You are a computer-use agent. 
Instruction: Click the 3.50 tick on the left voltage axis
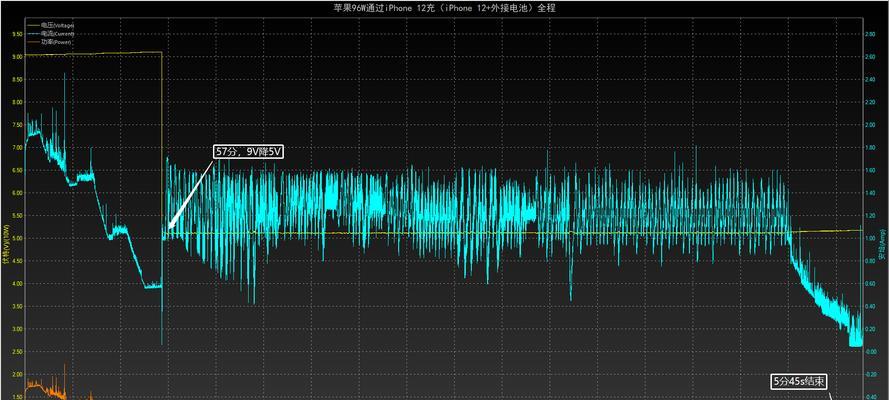click(x=17, y=306)
